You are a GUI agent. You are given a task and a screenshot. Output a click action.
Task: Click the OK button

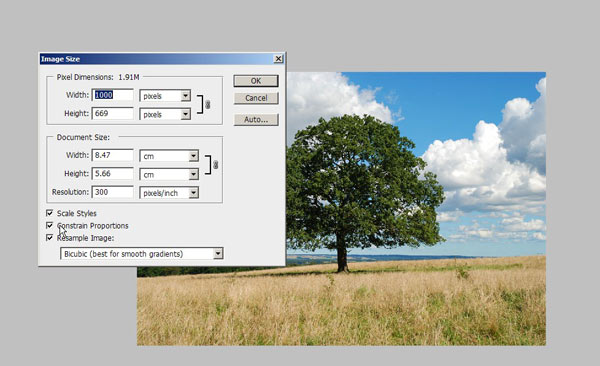pyautogui.click(x=256, y=81)
